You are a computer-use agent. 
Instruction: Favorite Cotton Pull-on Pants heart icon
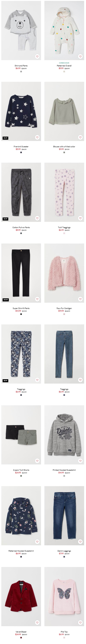pyautogui.click(x=37, y=218)
